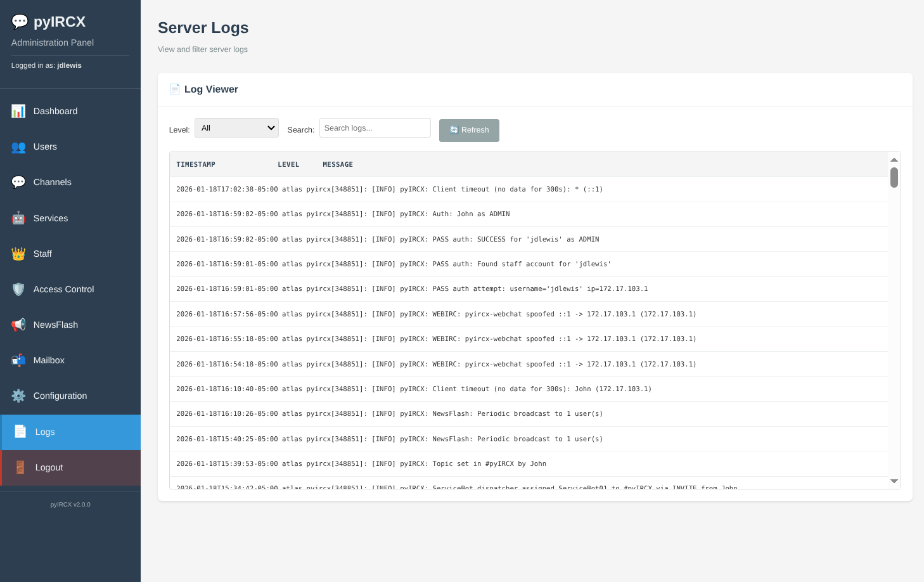The height and width of the screenshot is (582, 924).
Task: Select the Mailbox icon in the sidebar
Action: tap(18, 360)
